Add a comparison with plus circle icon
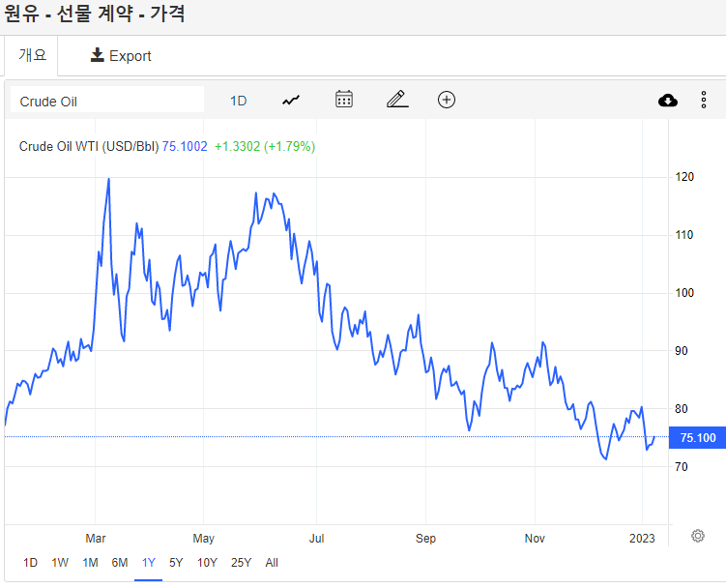The width and height of the screenshot is (726, 588). (x=447, y=100)
